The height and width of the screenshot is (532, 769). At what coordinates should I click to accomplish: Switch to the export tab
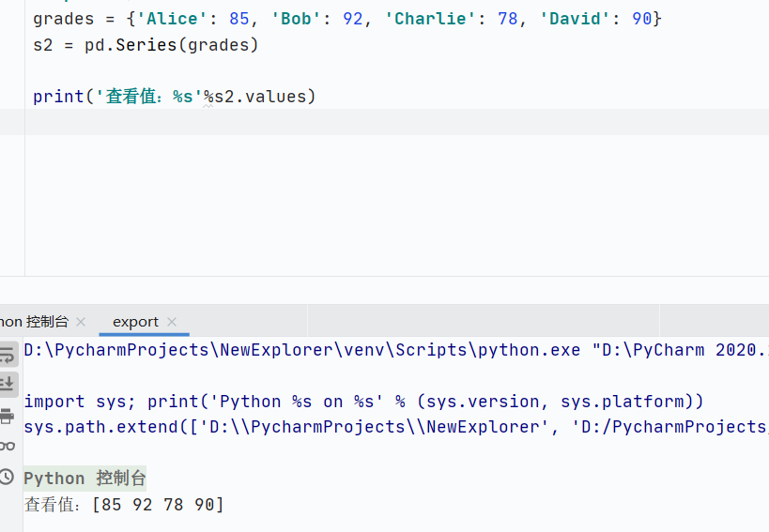(135, 322)
